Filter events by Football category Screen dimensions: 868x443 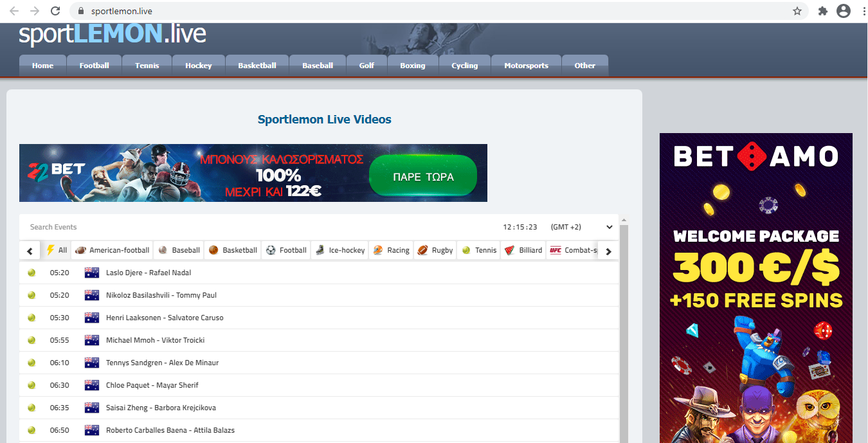point(286,250)
